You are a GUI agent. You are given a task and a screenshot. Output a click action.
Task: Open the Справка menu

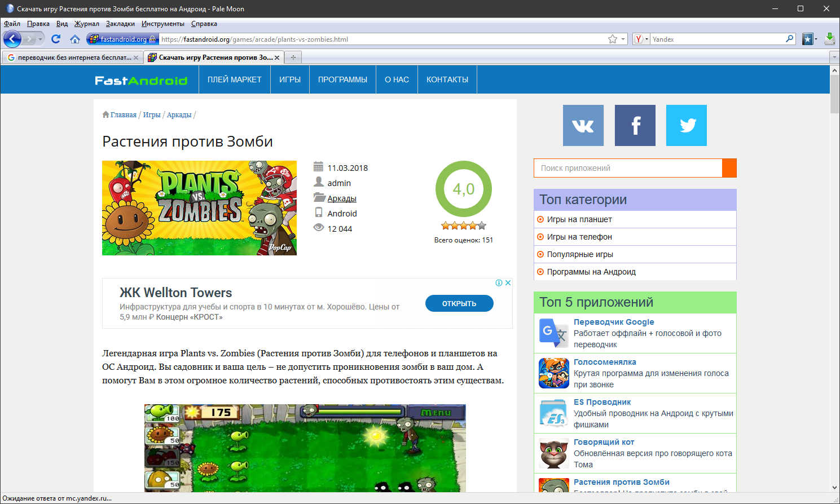click(204, 24)
